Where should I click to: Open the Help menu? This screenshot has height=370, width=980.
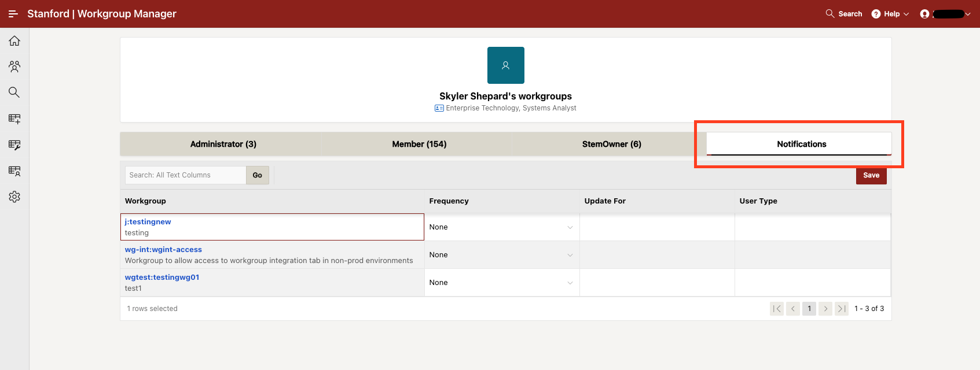coord(890,14)
